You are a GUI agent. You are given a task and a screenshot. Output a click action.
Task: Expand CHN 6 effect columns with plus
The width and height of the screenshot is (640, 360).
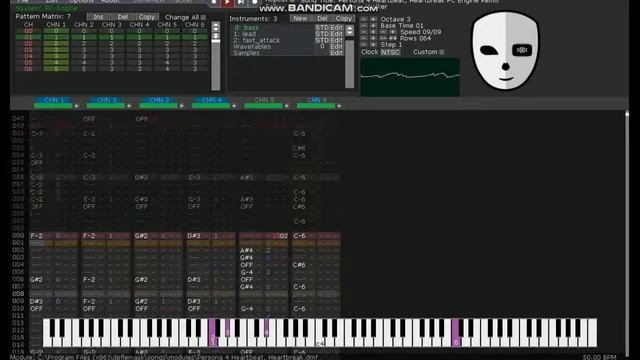click(339, 106)
